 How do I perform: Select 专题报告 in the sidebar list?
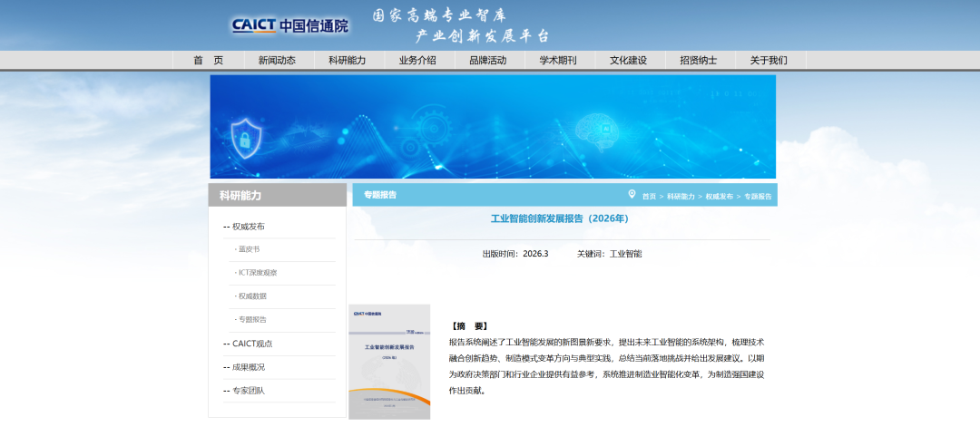pos(250,319)
